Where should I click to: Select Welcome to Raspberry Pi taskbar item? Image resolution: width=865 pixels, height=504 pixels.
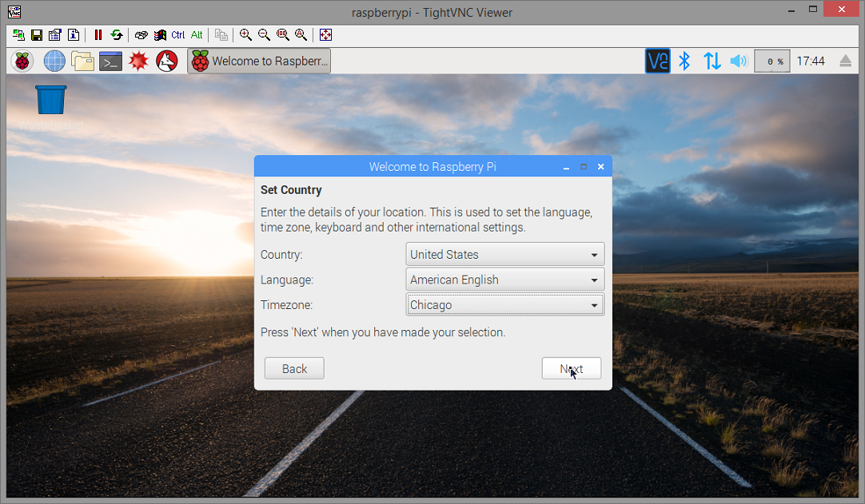click(259, 62)
